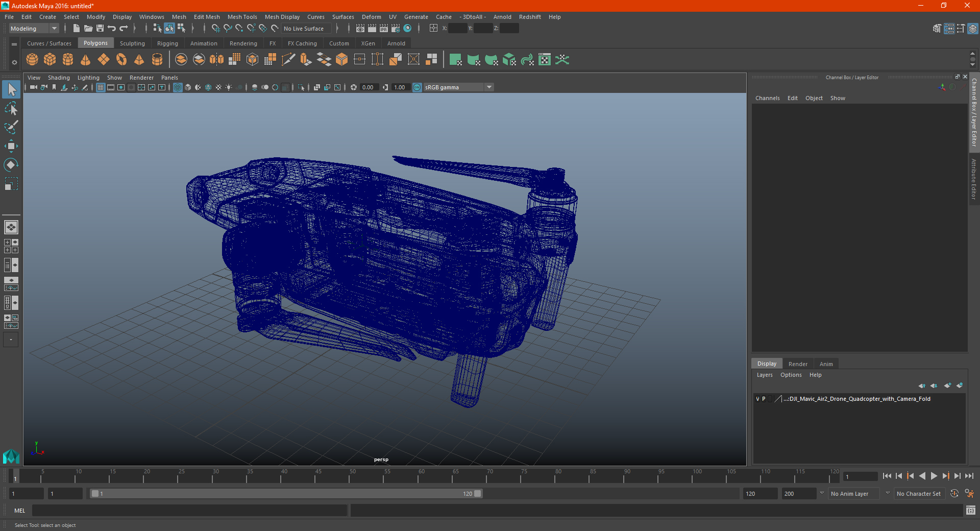Toggle visibility V on the DJI_Mavic layer

coord(757,399)
